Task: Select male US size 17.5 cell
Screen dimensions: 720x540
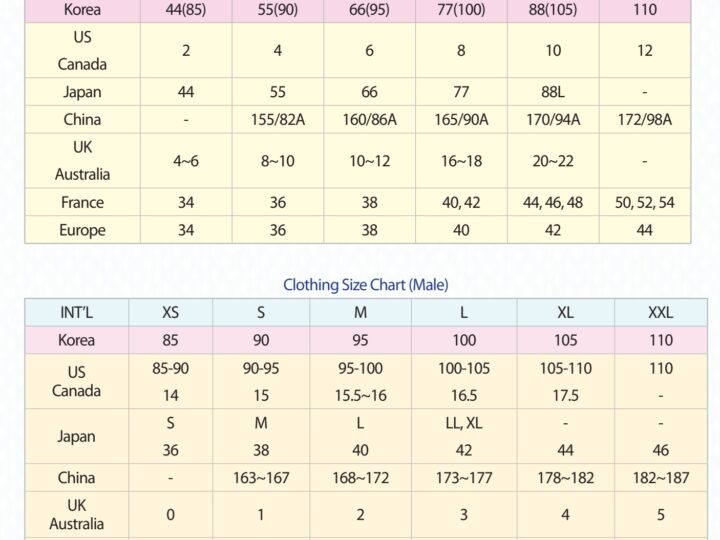Action: pos(565,396)
